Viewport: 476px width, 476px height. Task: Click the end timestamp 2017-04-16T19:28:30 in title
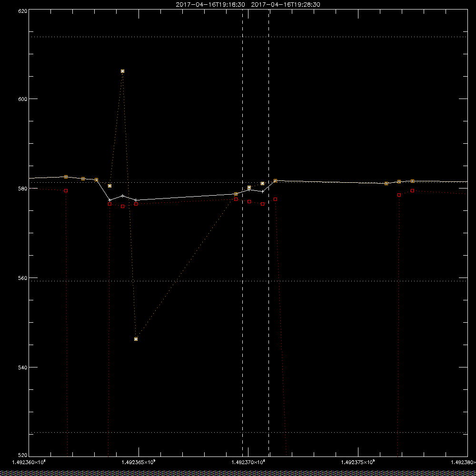pyautogui.click(x=286, y=5)
